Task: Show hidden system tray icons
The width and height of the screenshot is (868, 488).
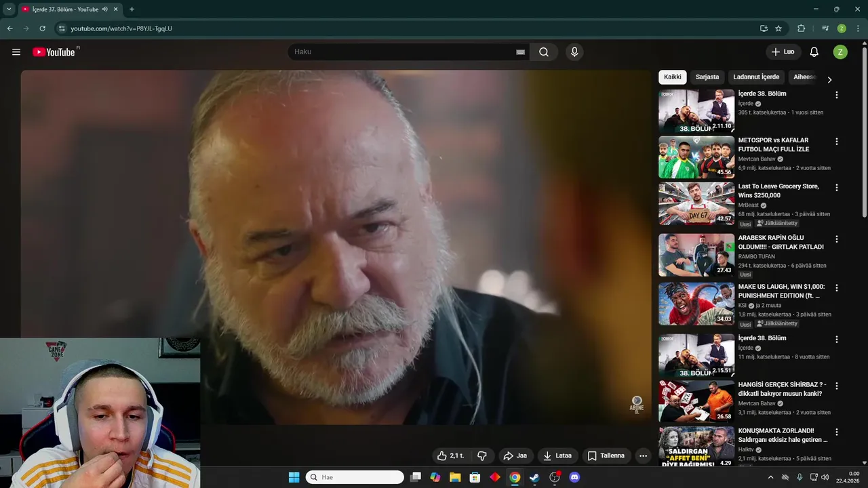Action: tap(770, 477)
